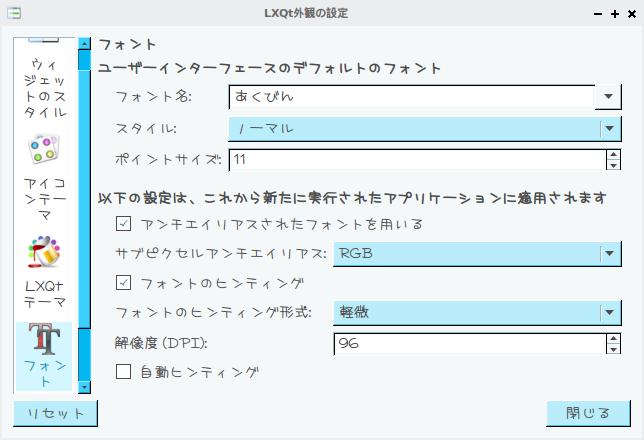The image size is (644, 440).
Task: Toggle アンチエイリアスされたフォントを用いる checkbox
Action: point(123,224)
